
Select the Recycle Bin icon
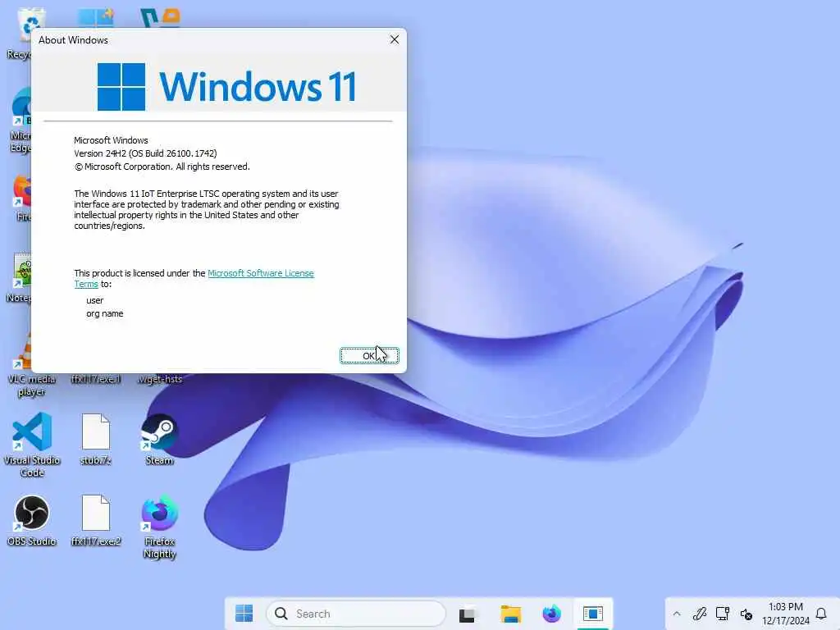click(x=21, y=32)
